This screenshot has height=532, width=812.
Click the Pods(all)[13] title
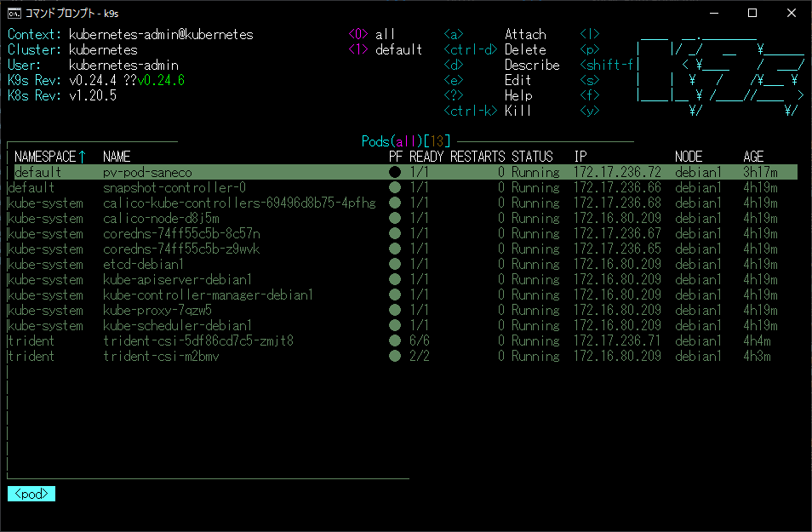(406, 141)
